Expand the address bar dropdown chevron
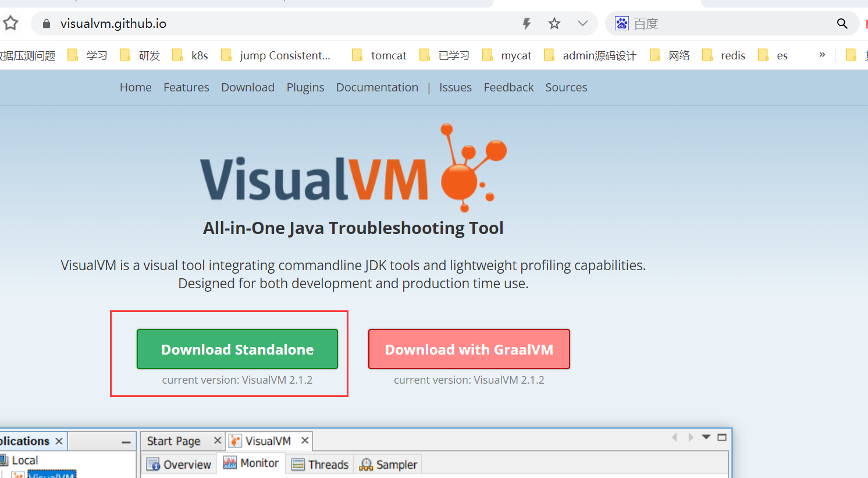Image resolution: width=868 pixels, height=478 pixels. coord(582,23)
